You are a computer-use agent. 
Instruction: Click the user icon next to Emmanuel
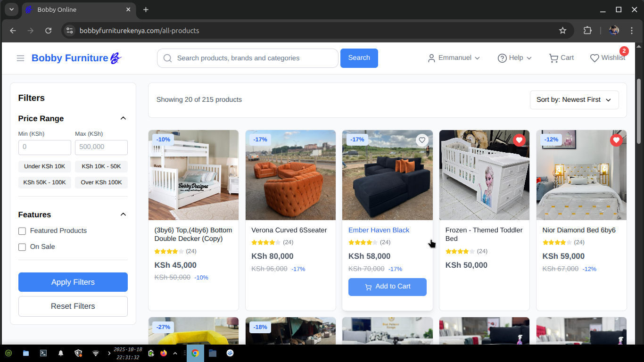431,58
